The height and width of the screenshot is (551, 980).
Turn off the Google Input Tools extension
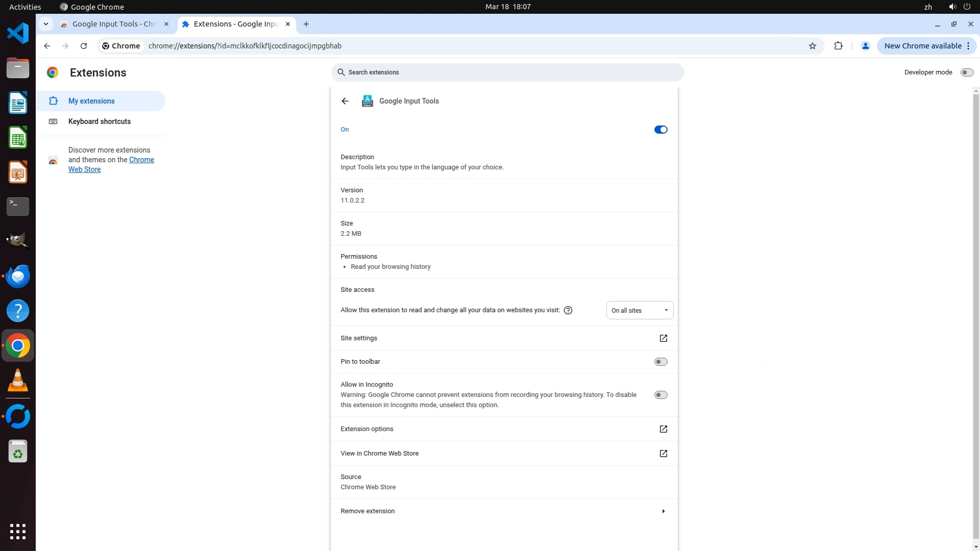(x=660, y=130)
